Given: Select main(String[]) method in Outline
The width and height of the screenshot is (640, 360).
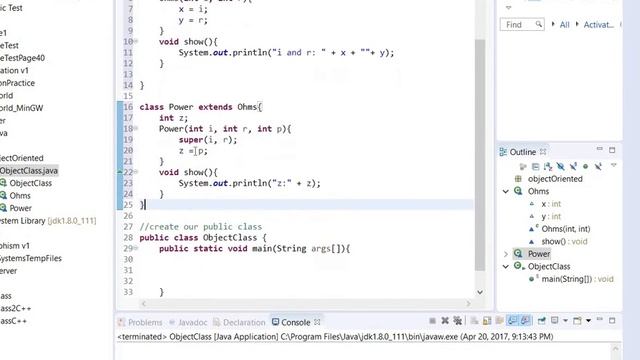Looking at the screenshot, I should coord(577,279).
